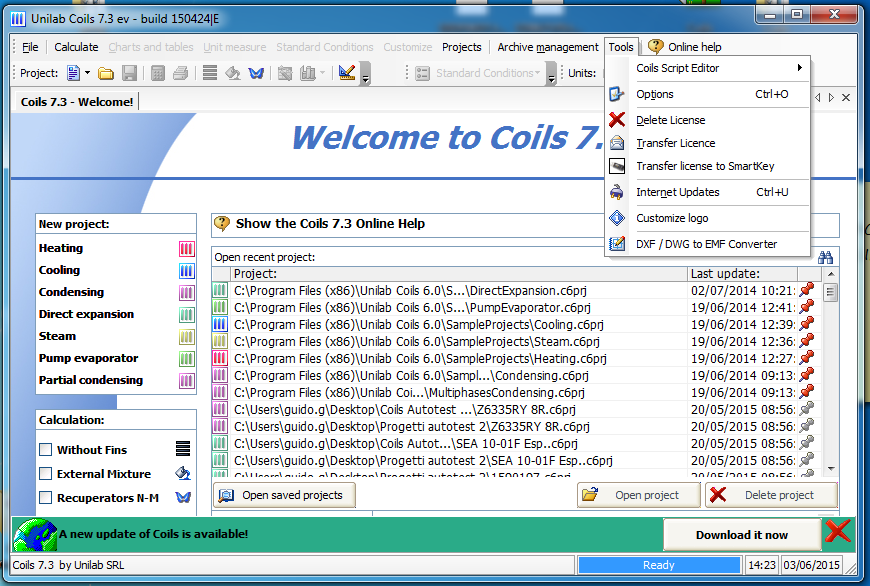Enable the Recuperators N-M checkbox
The width and height of the screenshot is (870, 586).
click(x=45, y=497)
